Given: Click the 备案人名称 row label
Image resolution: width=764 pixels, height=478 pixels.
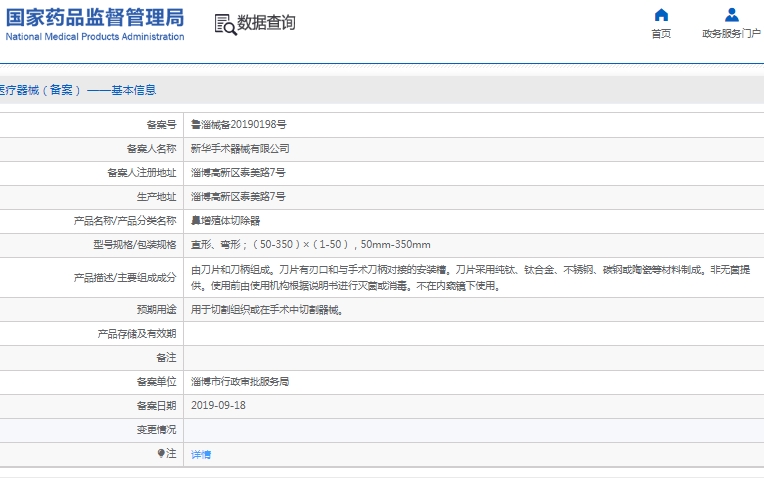Looking at the screenshot, I should pos(152,149).
